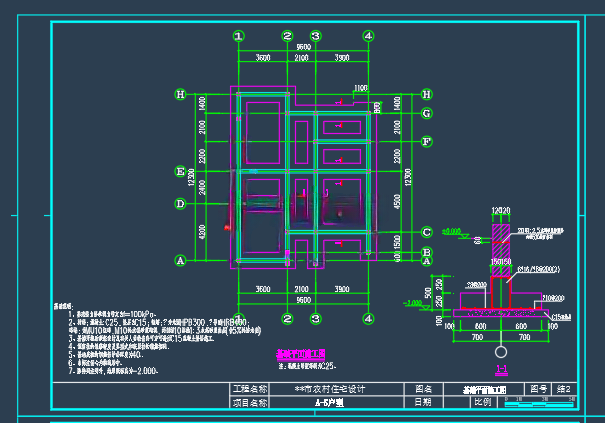Select axis bubble 3 above the plan
The width and height of the screenshot is (605, 423).
pyautogui.click(x=316, y=36)
